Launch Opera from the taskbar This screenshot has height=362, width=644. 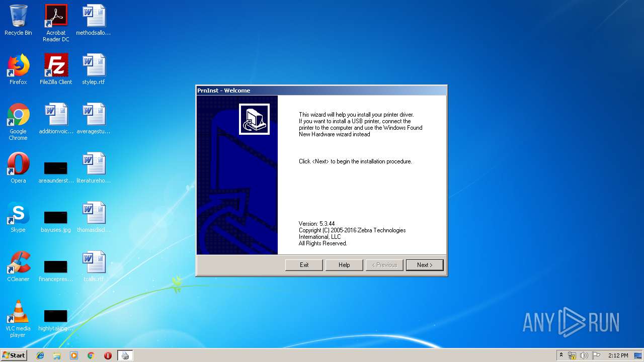click(108, 355)
